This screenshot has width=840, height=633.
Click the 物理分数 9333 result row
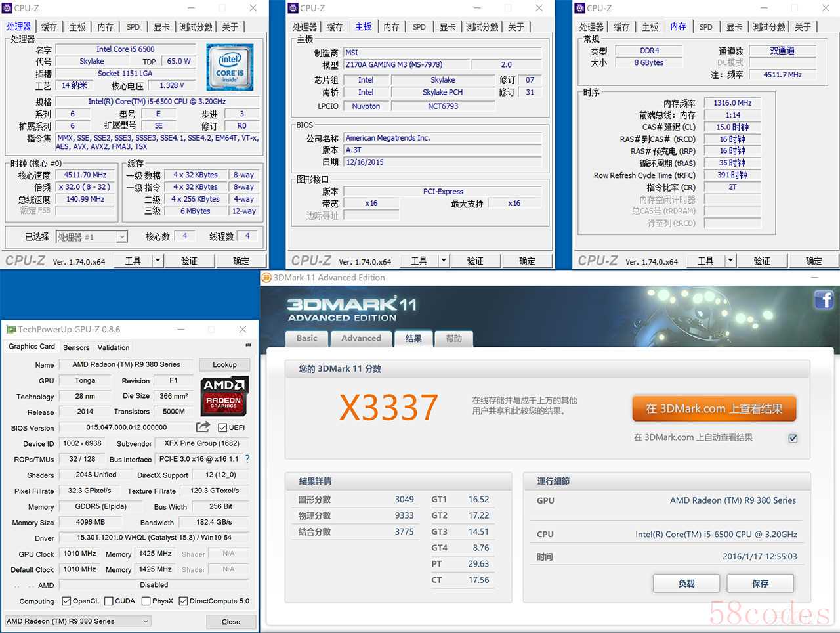coord(356,515)
